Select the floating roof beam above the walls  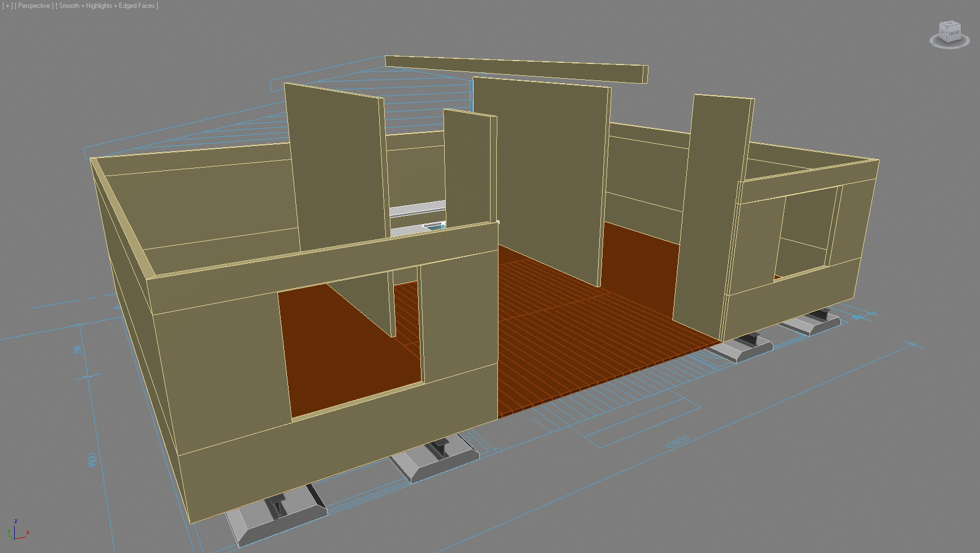(515, 68)
